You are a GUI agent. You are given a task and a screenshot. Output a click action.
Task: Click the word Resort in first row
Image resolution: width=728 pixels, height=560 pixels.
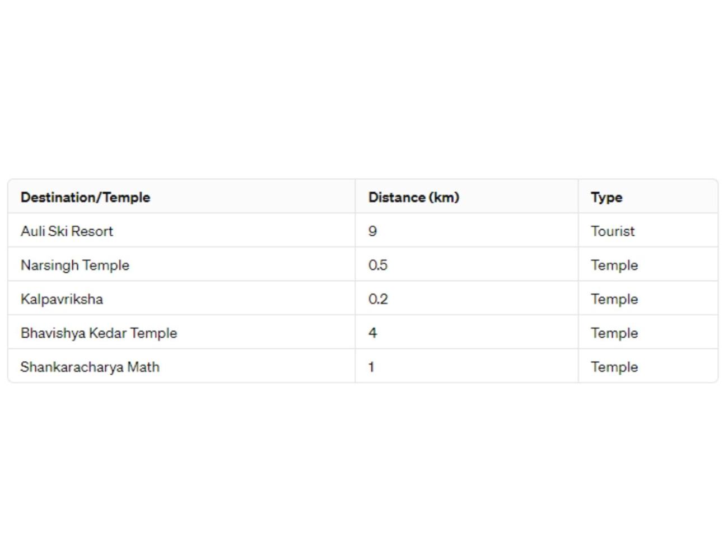click(x=92, y=231)
